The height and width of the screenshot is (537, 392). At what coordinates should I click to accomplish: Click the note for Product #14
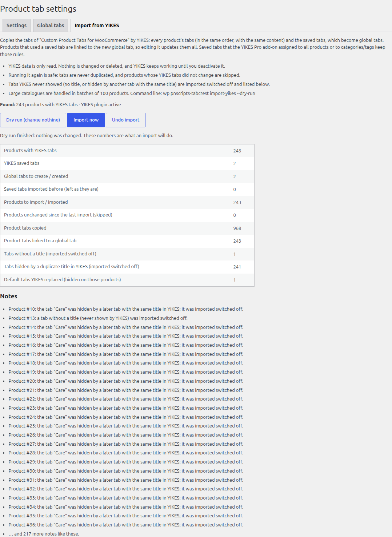(126, 327)
